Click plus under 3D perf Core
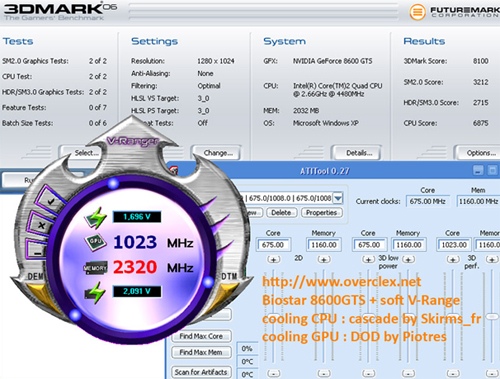The height and width of the screenshot is (379, 500). (x=453, y=259)
